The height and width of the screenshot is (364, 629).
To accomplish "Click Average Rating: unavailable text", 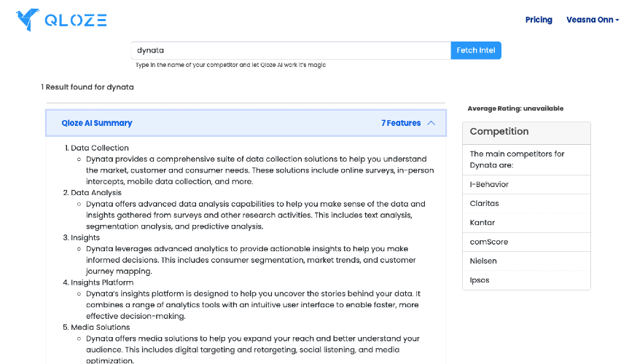I will click(515, 108).
